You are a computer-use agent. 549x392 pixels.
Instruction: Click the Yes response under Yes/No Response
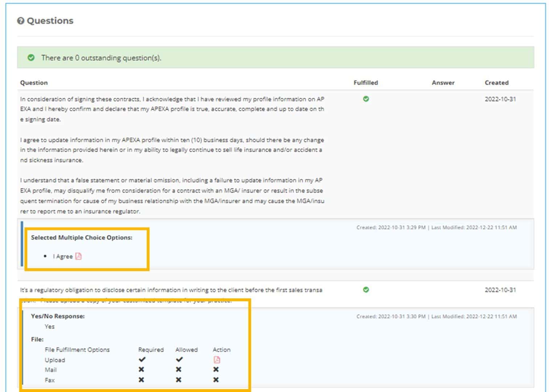click(x=50, y=327)
